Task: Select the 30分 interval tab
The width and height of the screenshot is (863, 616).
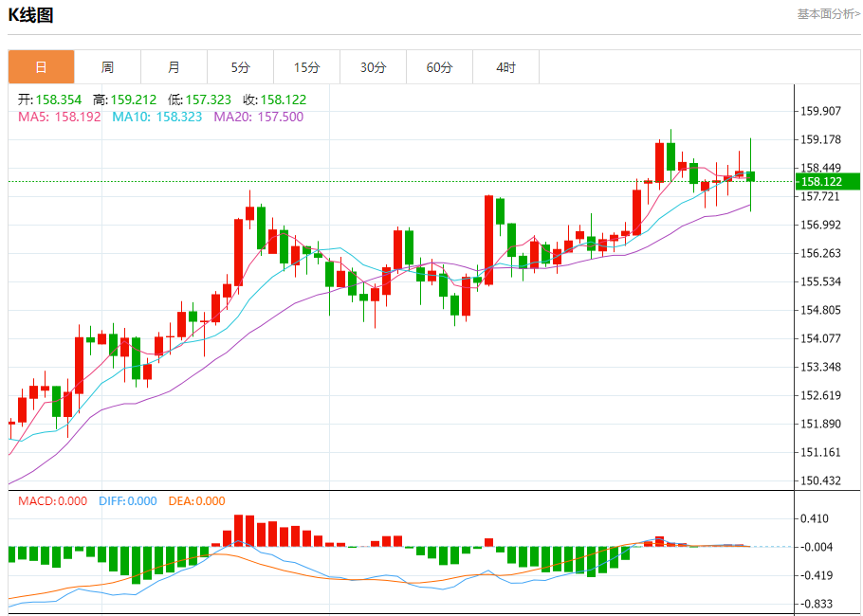Action: click(373, 67)
